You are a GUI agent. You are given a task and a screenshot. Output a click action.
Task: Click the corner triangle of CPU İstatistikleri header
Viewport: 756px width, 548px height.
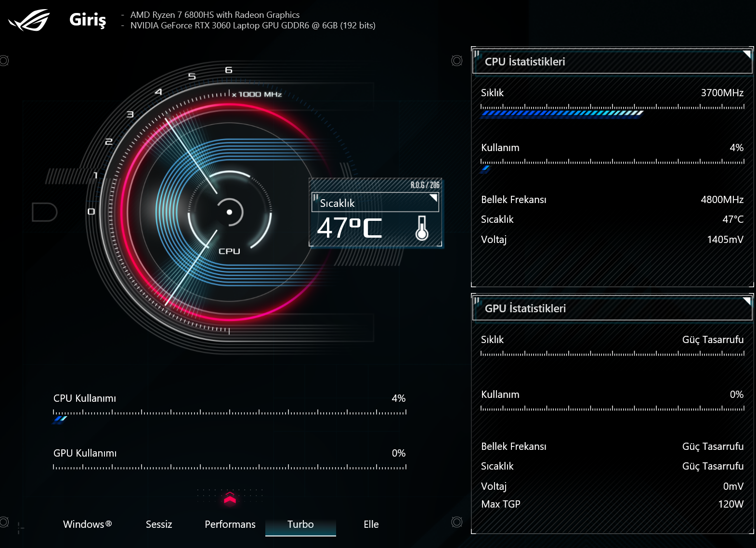747,54
